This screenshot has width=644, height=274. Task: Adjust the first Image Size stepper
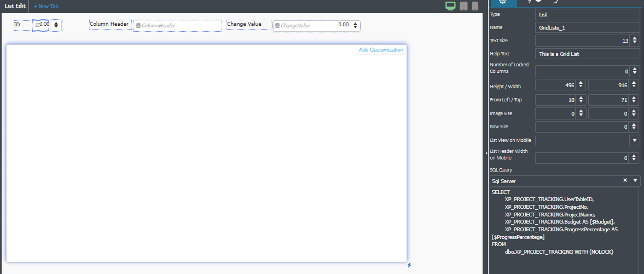(x=581, y=113)
